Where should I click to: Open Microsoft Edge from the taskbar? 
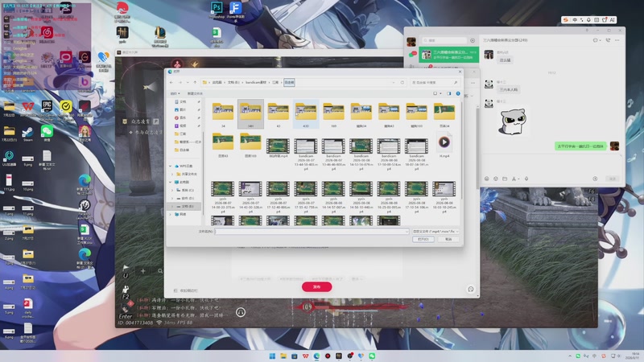[316, 356]
